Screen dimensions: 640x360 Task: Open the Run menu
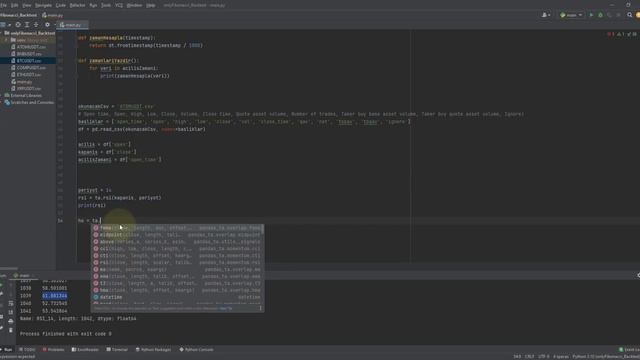(93, 5)
